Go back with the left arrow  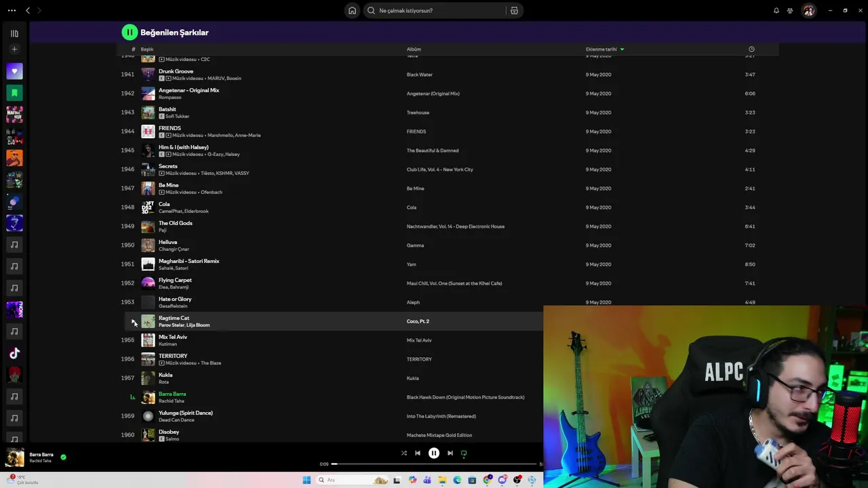click(x=28, y=11)
